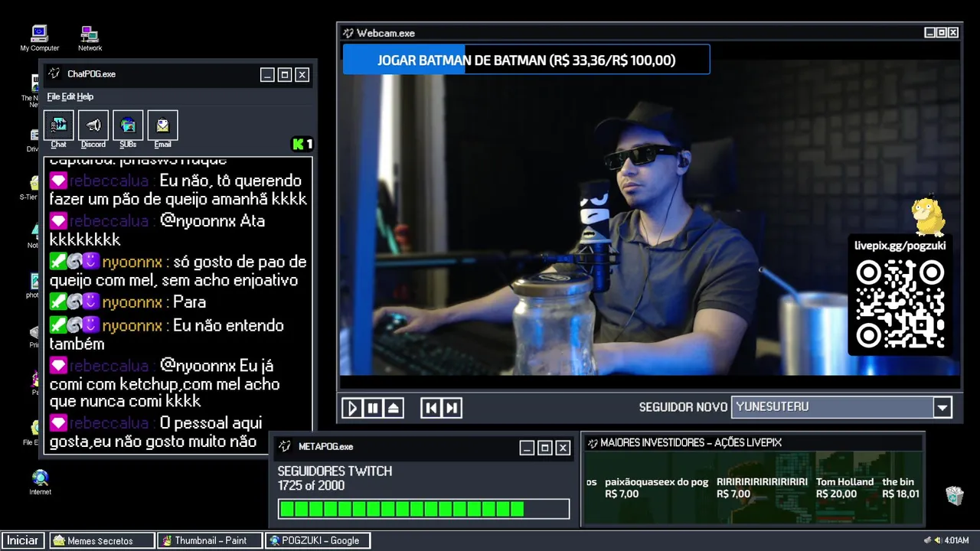The height and width of the screenshot is (551, 980).
Task: Click the livepix QR code
Action: pos(900,304)
